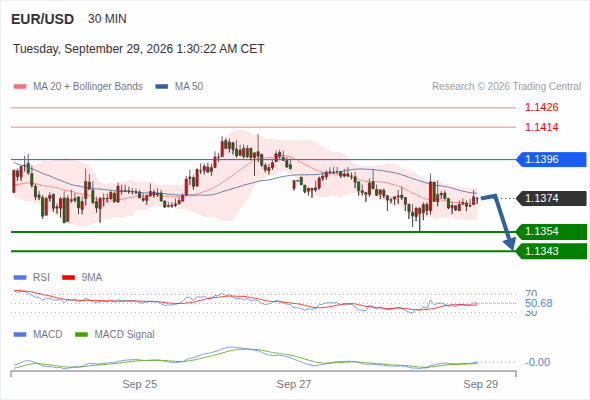Click the Sep 27 date axis marker
The image size is (590, 400).
pyautogui.click(x=294, y=384)
